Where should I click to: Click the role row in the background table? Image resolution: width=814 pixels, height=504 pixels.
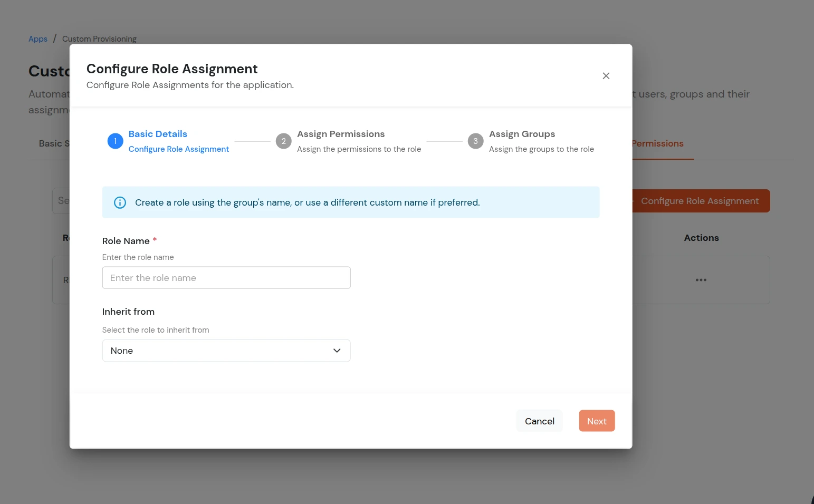(61, 280)
